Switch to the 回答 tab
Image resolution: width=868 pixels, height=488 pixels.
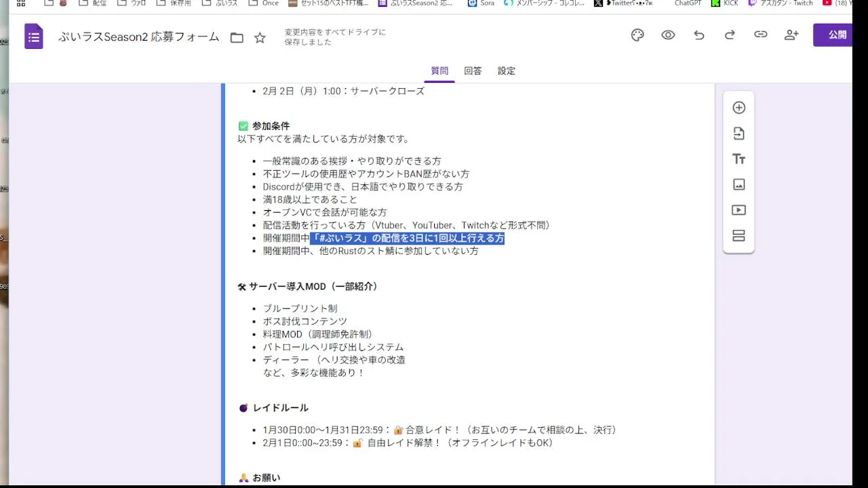point(473,70)
